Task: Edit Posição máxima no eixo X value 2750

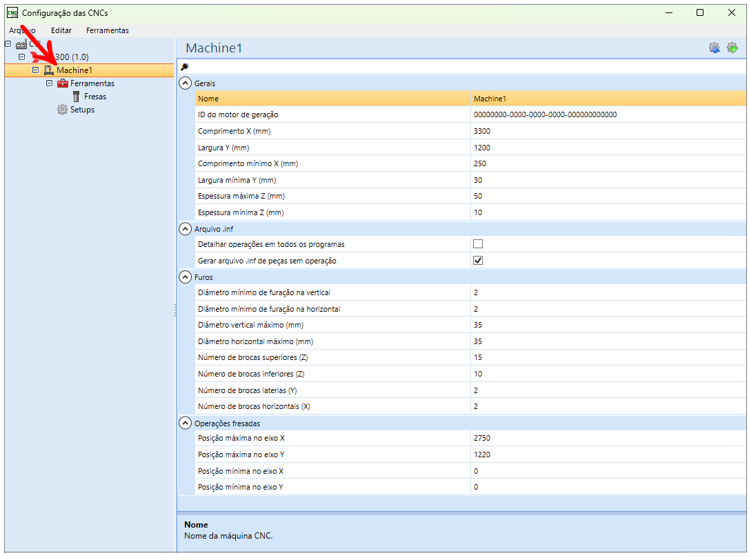Action: point(608,438)
